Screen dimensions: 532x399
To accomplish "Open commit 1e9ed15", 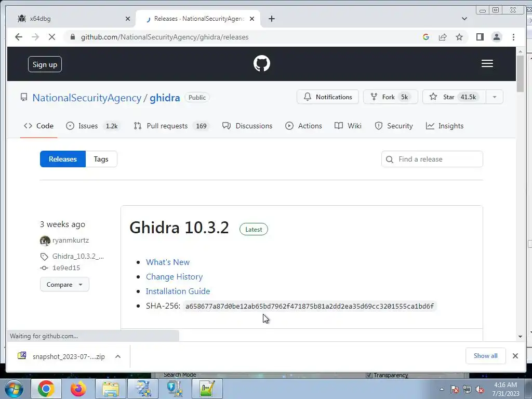I will pos(66,268).
